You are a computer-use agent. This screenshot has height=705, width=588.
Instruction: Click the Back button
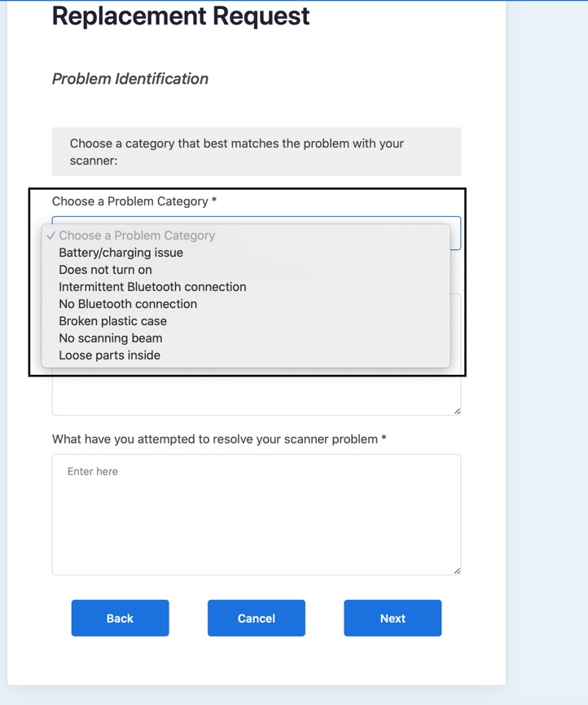pos(120,618)
